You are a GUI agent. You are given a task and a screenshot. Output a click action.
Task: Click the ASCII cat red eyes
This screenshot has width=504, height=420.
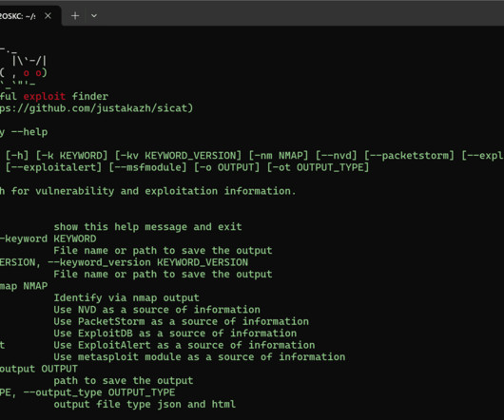point(32,73)
